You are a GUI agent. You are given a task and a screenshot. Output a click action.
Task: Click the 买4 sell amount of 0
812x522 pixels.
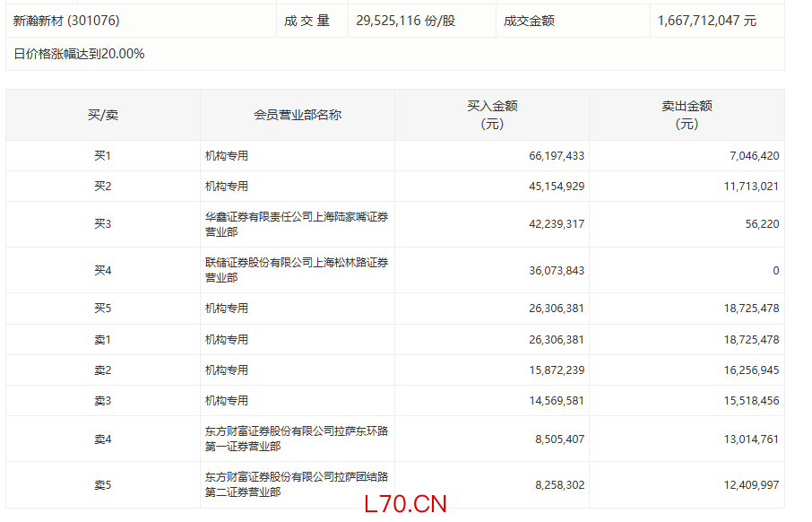(x=775, y=271)
